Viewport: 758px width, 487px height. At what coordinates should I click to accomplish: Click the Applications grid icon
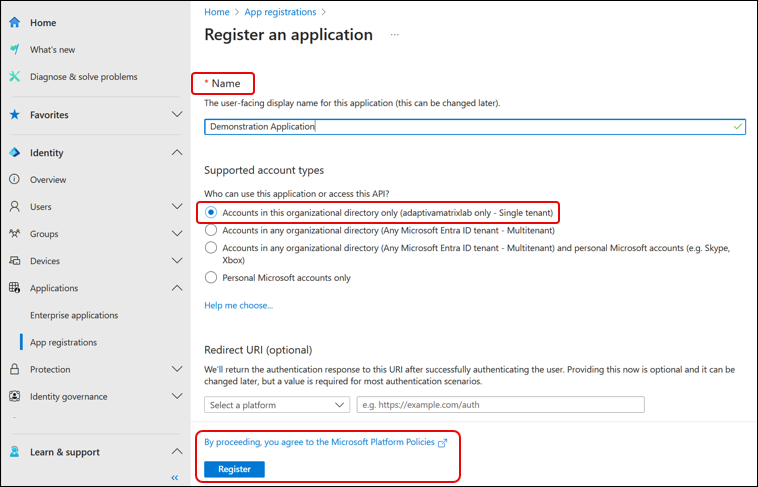click(15, 288)
